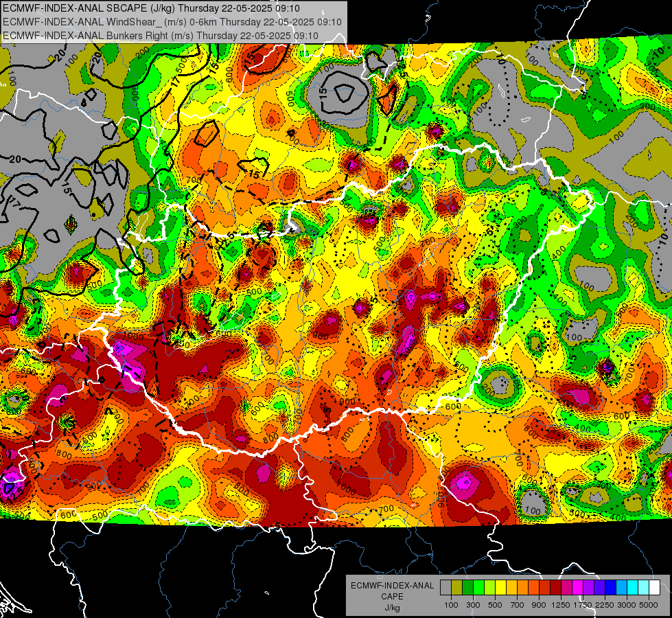Choose the dark maroon red legend swatch
672x618 pixels.
(556, 588)
